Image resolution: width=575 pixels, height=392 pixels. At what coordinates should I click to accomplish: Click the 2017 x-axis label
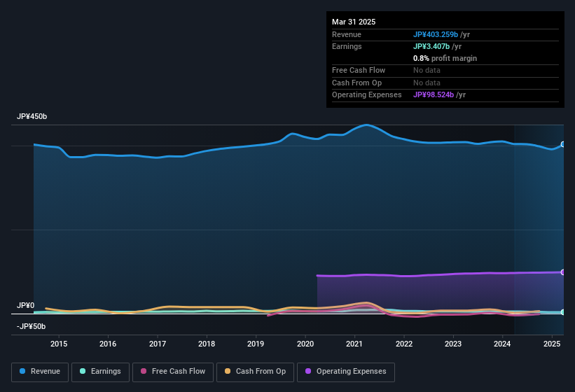[158, 344]
